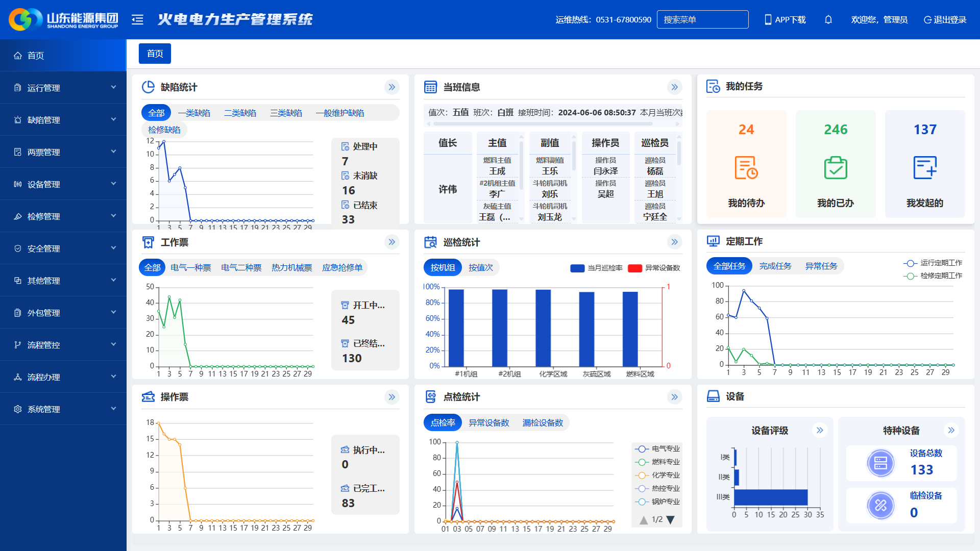
Task: Click 退出登录 logout link
Action: [x=945, y=19]
